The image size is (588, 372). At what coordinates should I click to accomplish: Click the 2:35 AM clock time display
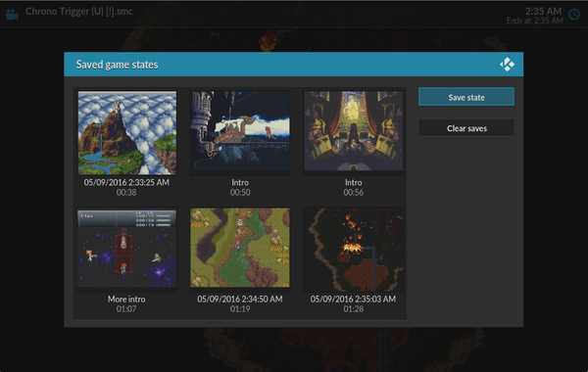pos(543,11)
